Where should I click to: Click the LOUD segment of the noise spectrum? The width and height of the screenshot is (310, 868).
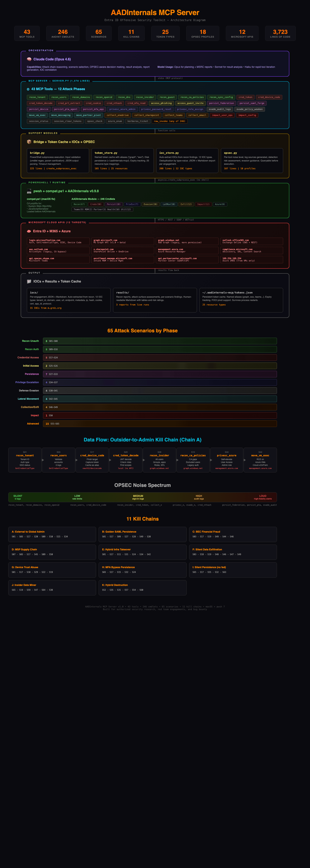(x=263, y=497)
